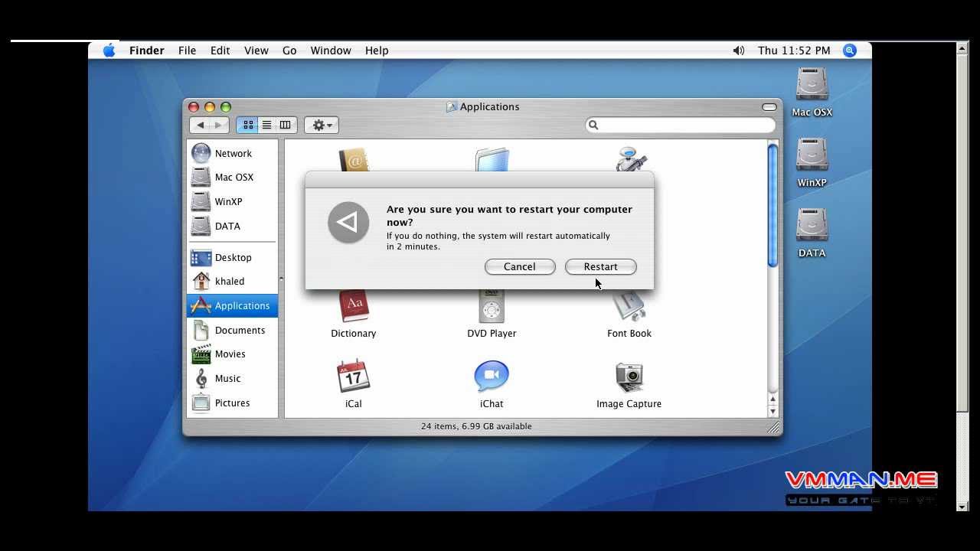The image size is (980, 551).
Task: Open khaled home folder in sidebar
Action: pyautogui.click(x=232, y=281)
